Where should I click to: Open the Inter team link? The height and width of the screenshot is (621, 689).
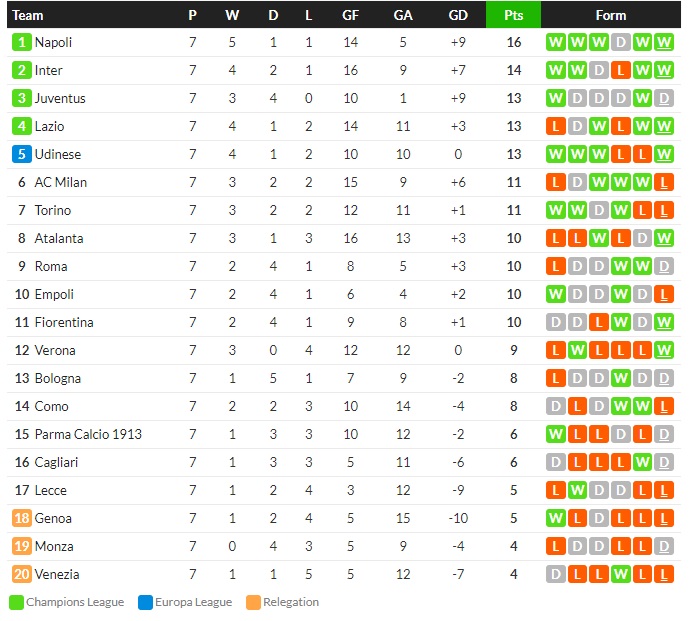click(x=48, y=70)
